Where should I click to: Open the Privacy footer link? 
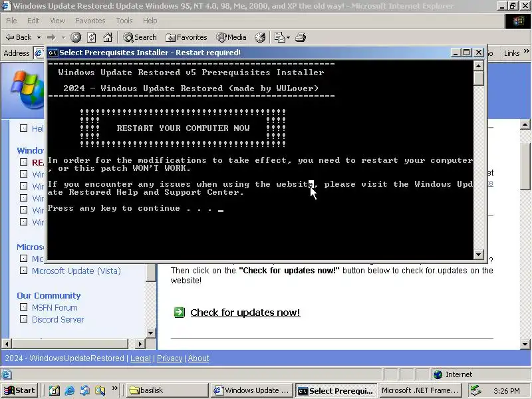170,358
